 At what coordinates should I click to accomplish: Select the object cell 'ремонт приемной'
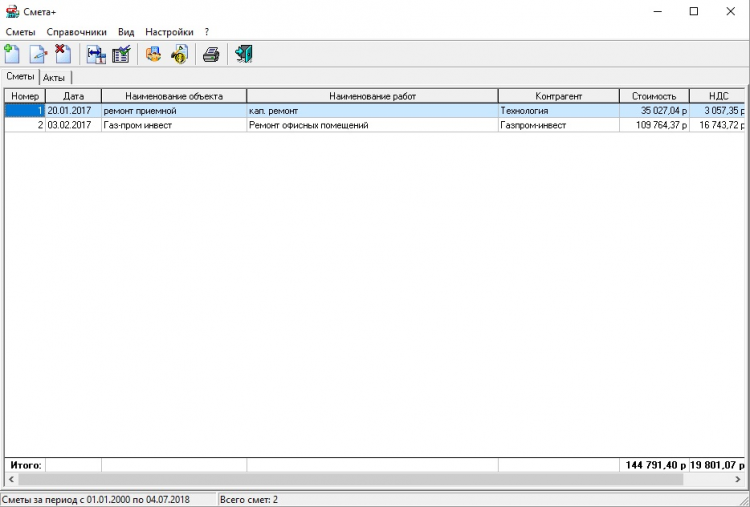pos(174,110)
